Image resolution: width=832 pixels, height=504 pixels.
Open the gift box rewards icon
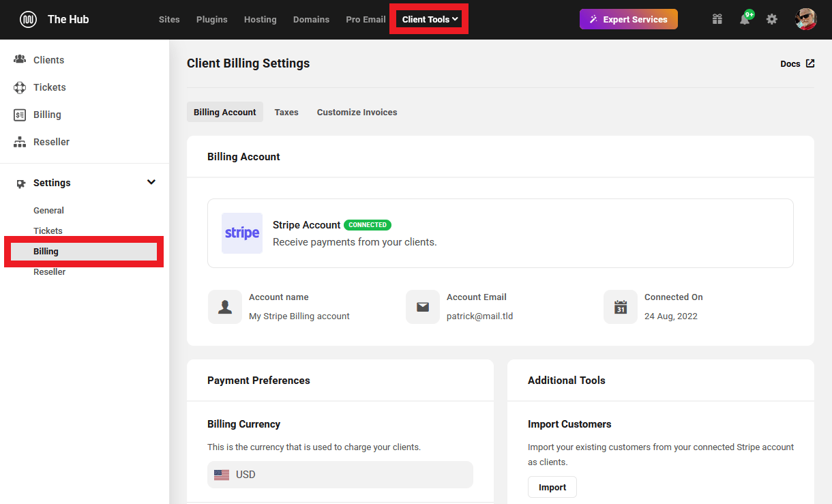coord(717,19)
